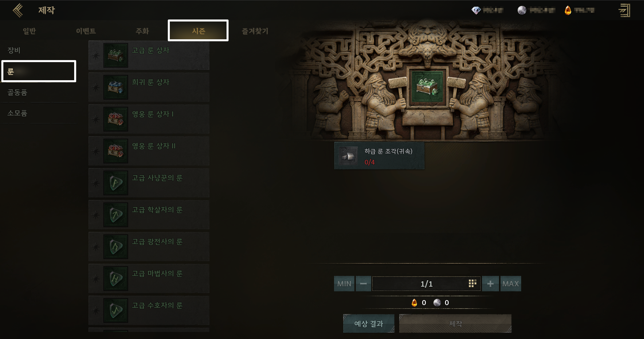Click the 예상 결과 button
Image resolution: width=644 pixels, height=339 pixels.
click(x=368, y=324)
